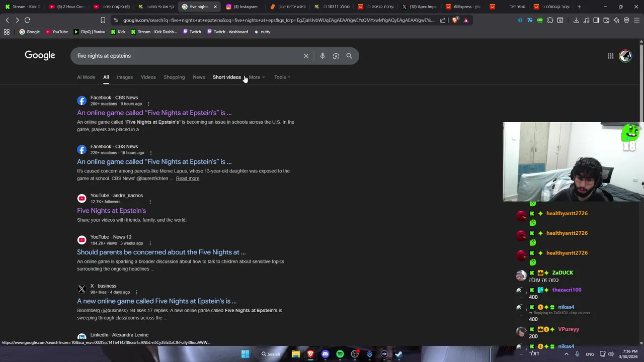Open a new browser tab with plus
The height and width of the screenshot is (362, 644).
tap(579, 7)
